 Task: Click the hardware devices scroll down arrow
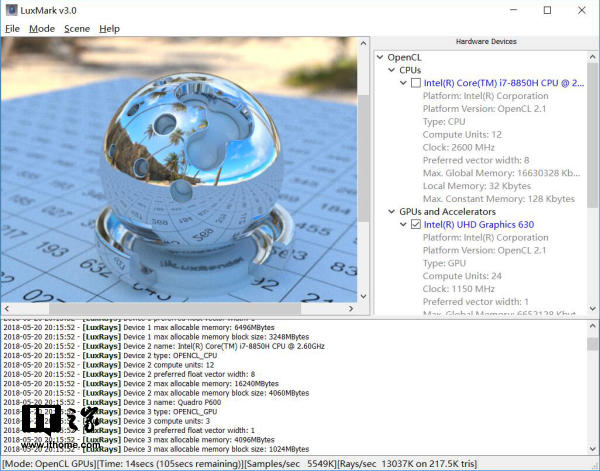593,308
